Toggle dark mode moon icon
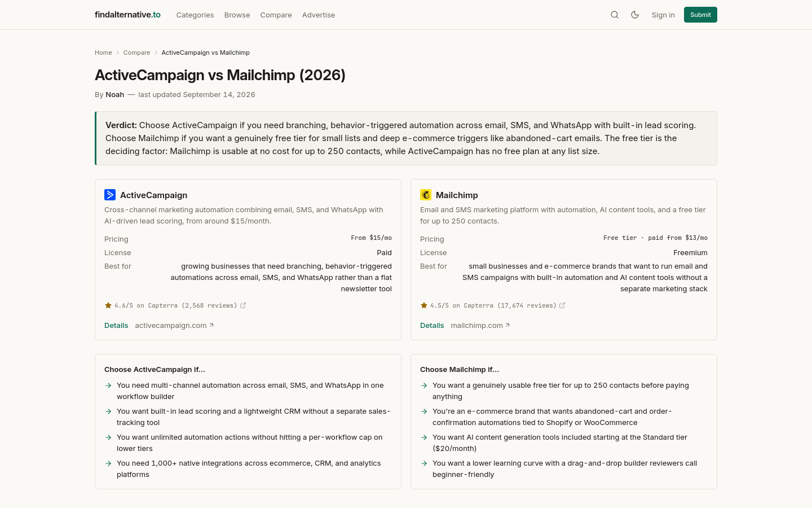The height and width of the screenshot is (508, 812). 635,15
